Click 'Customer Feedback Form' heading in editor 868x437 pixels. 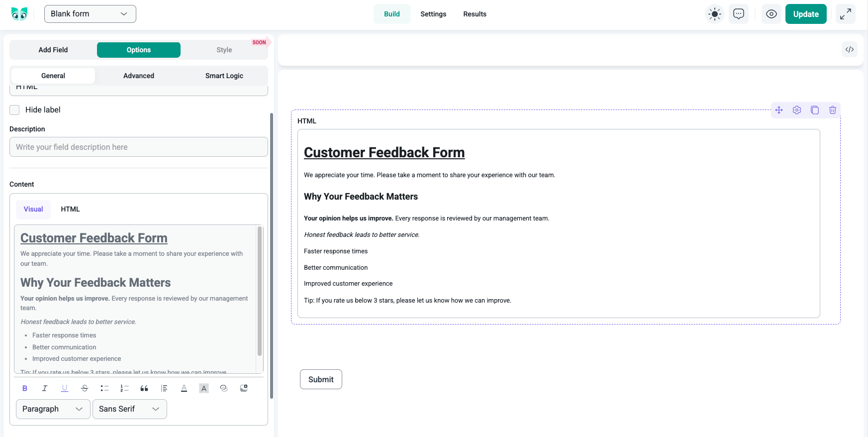(94, 238)
